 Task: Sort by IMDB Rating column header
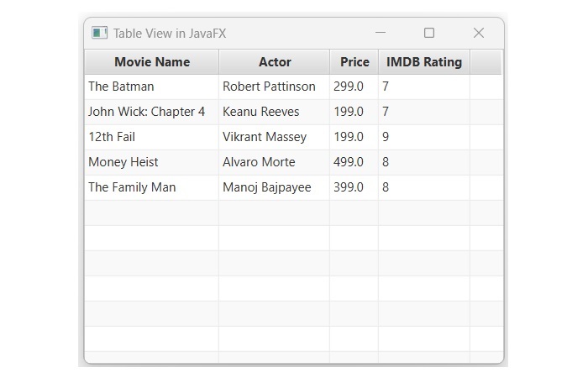[x=424, y=62]
